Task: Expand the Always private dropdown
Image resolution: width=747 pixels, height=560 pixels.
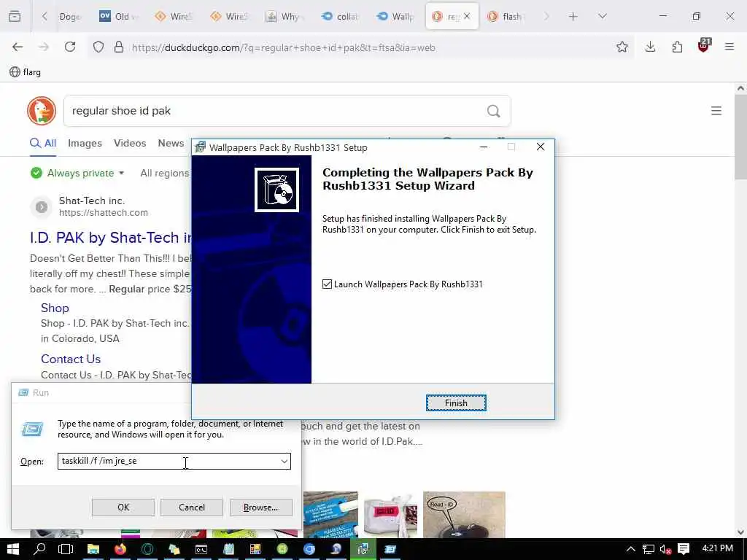Action: (x=77, y=173)
